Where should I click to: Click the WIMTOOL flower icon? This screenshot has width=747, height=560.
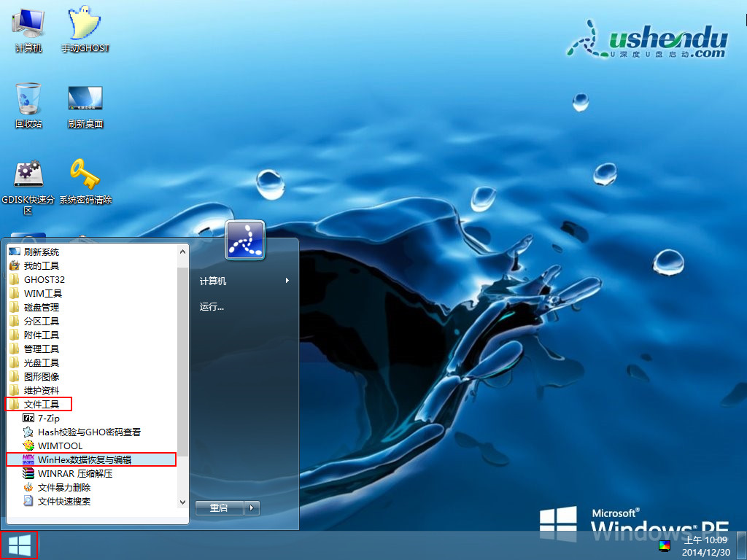28,446
